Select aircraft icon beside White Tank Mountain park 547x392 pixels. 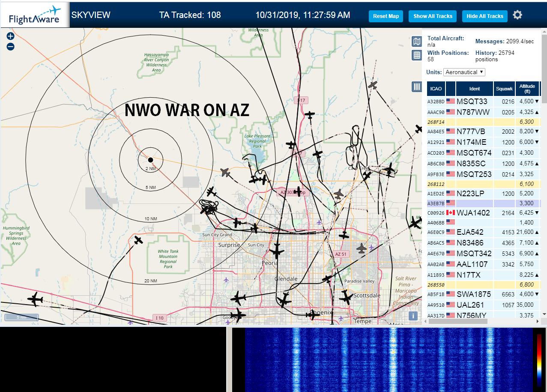click(138, 240)
